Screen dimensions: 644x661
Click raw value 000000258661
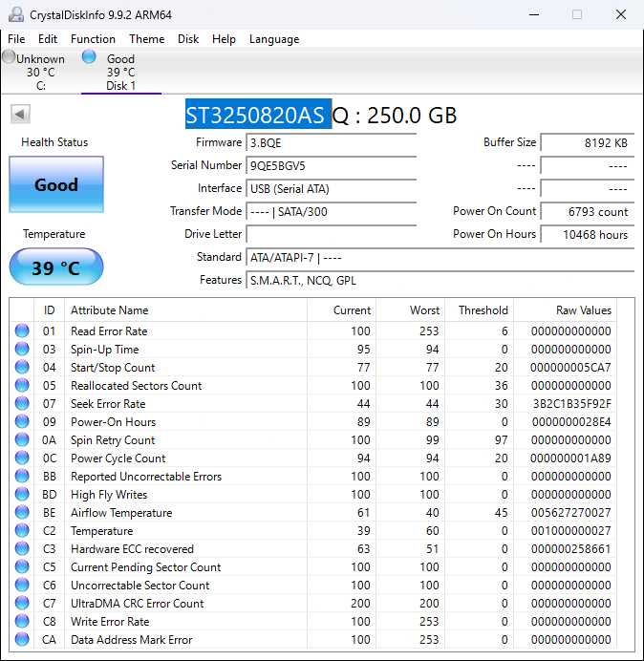(570, 548)
